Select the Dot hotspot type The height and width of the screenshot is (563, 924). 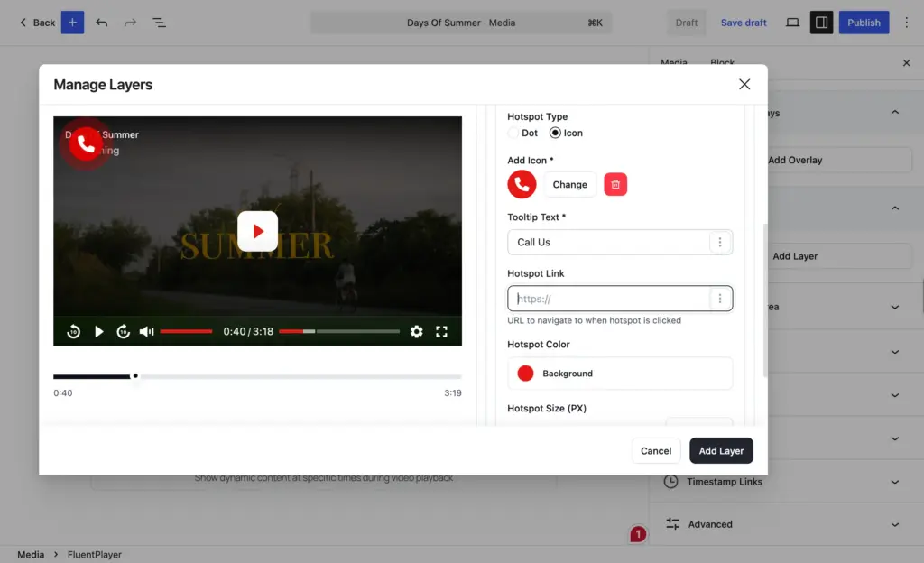pos(513,134)
